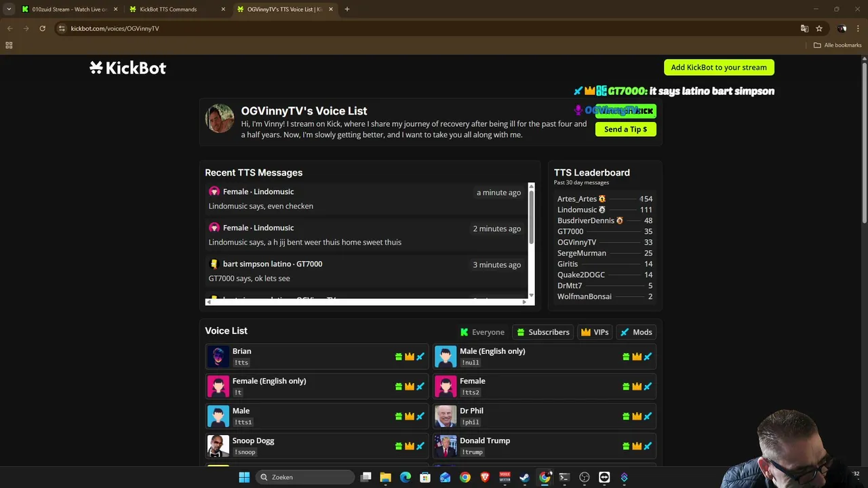View site information icon in address bar
The width and height of the screenshot is (868, 488).
(62, 28)
